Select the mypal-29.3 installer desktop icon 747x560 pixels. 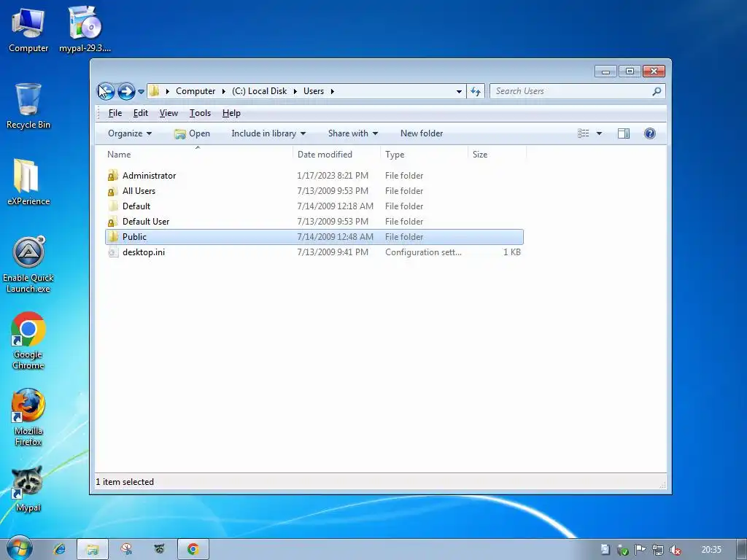[x=85, y=30]
